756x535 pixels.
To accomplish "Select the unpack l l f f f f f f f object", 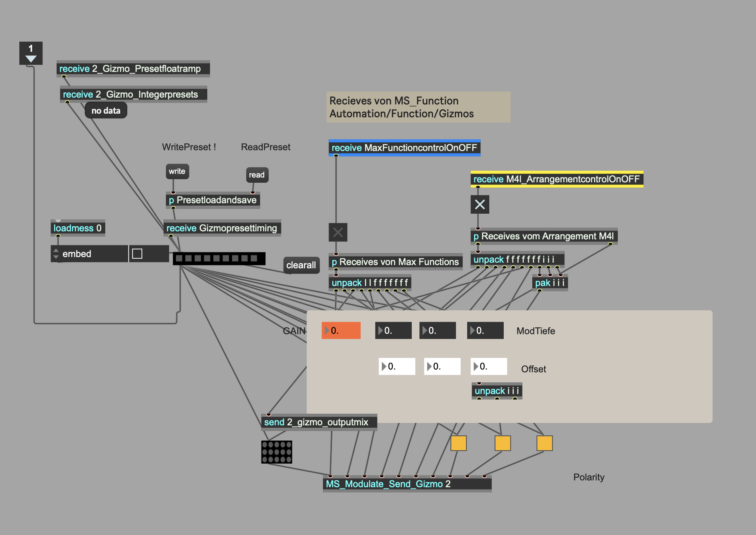I will (370, 283).
